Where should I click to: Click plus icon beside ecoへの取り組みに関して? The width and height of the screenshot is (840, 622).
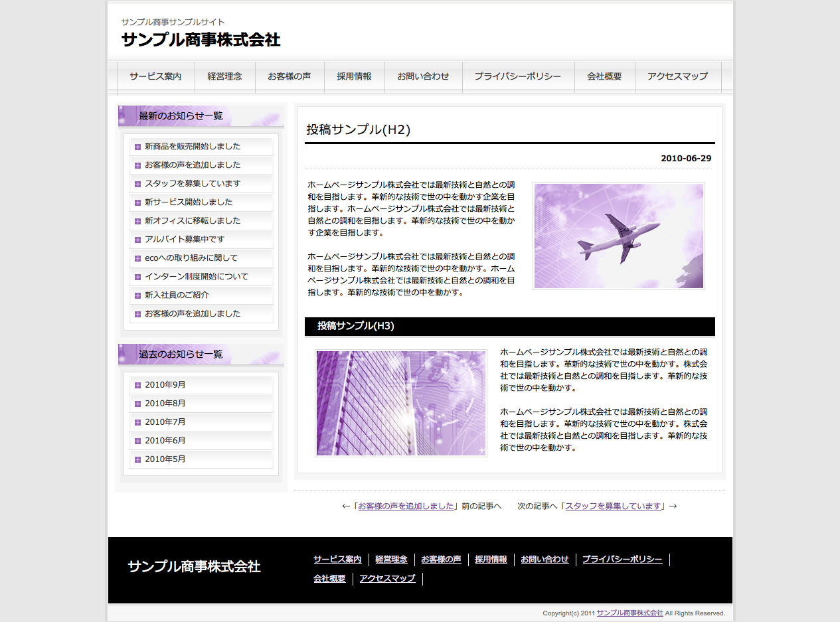point(137,258)
